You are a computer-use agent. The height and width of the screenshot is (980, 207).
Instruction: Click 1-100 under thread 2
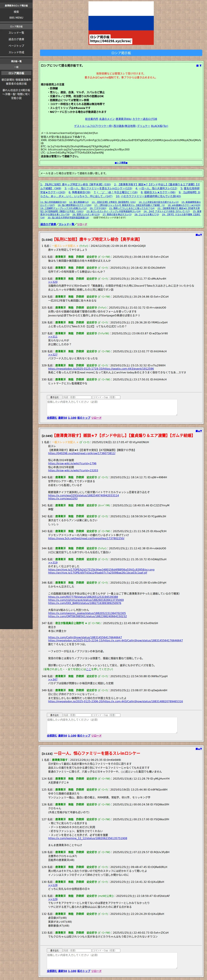tap(72, 736)
